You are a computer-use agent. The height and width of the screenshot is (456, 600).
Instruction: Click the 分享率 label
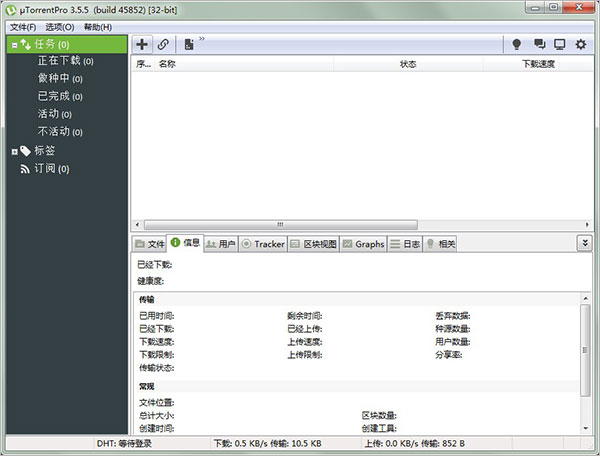point(448,355)
